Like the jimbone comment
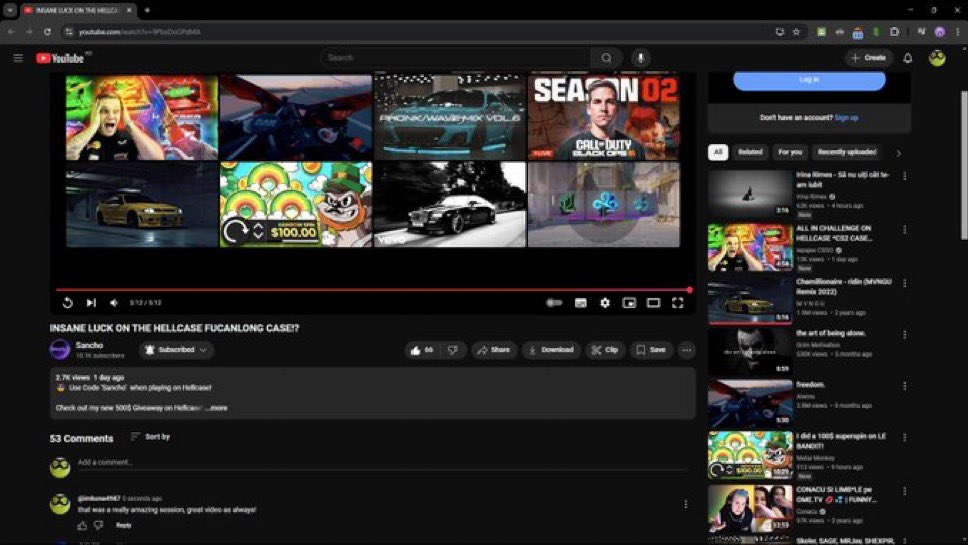This screenshot has width=968, height=545. 83,525
